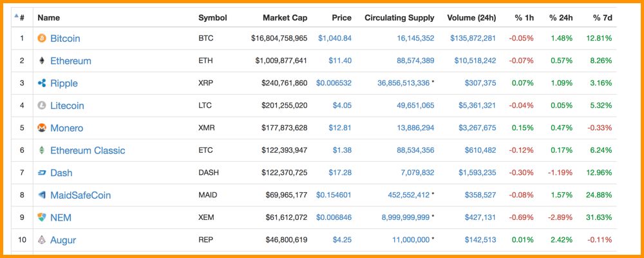Click the Dash logo icon
The width and height of the screenshot is (644, 258).
[x=41, y=173]
